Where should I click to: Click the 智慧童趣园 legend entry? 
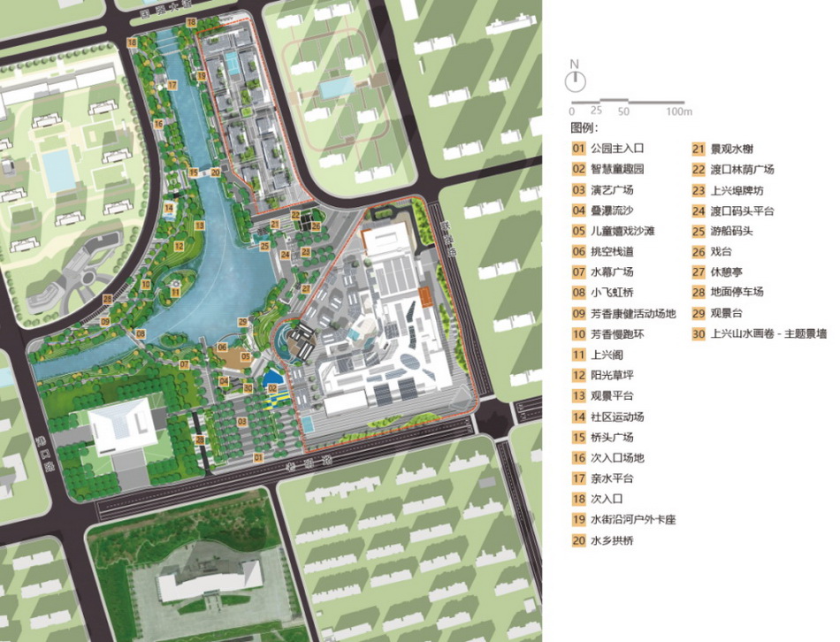coord(617,169)
